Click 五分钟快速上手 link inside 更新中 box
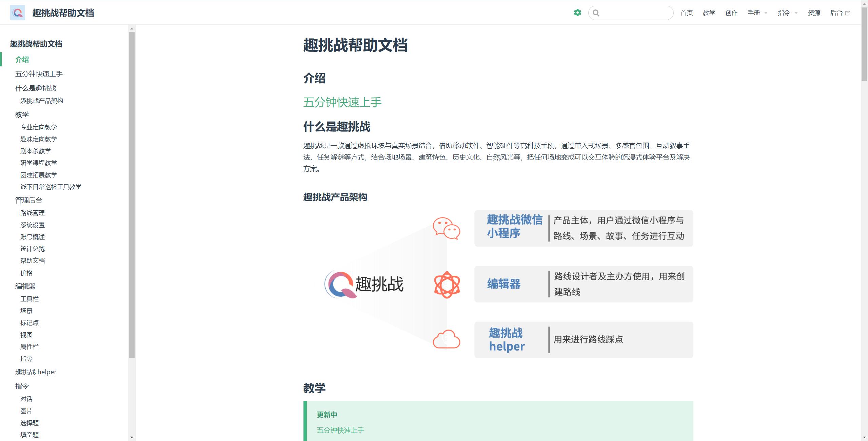The width and height of the screenshot is (868, 441). [340, 429]
